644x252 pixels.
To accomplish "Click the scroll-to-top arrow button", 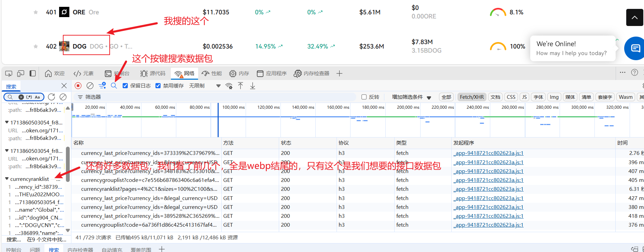I will point(634,17).
